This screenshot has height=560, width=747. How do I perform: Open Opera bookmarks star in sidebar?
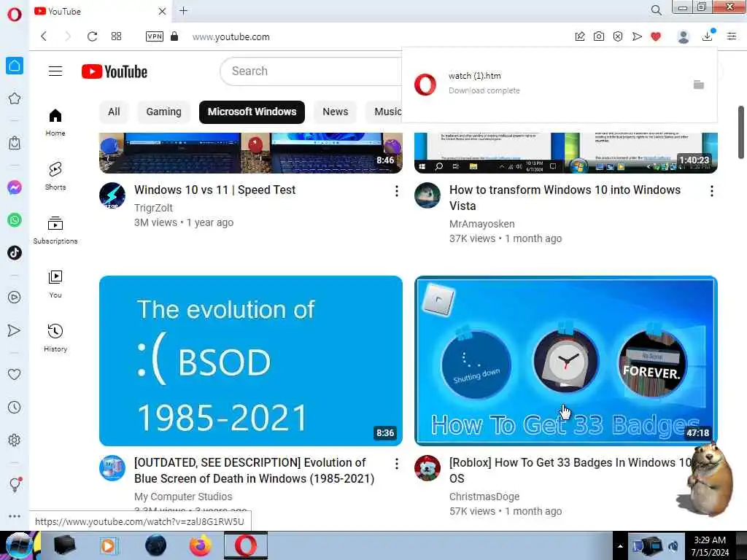tap(15, 98)
